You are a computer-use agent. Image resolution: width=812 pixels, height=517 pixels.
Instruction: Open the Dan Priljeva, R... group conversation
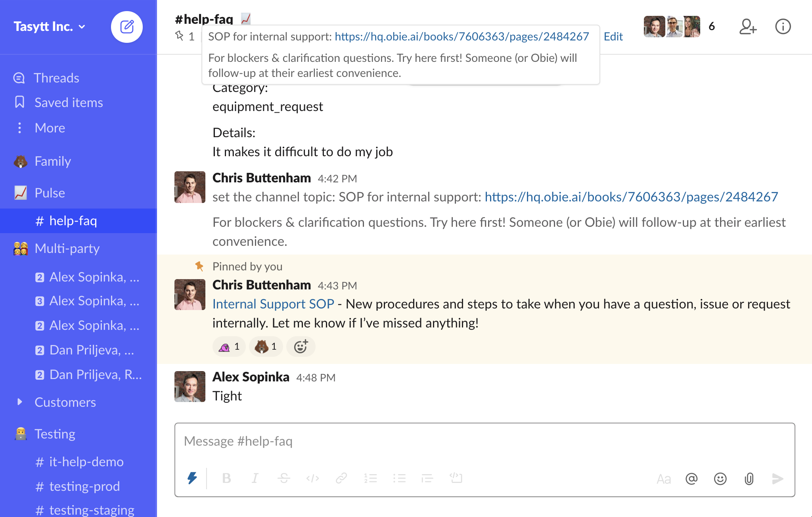pyautogui.click(x=88, y=374)
